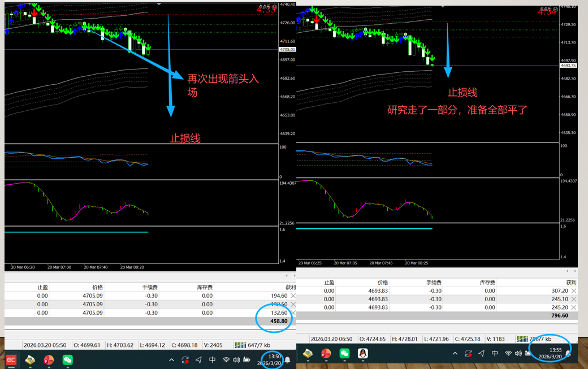Open MetaTrader icon in left taskbar

coord(30,360)
